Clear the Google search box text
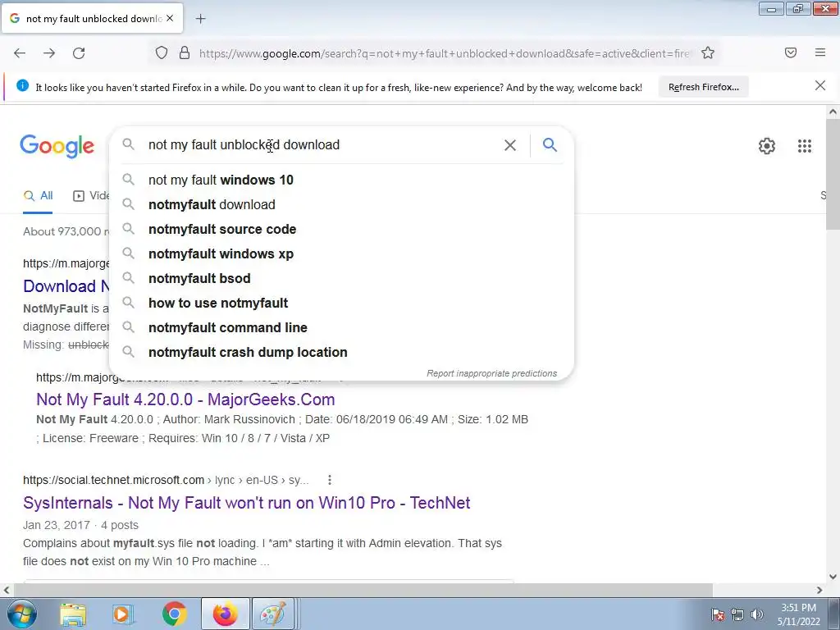The height and width of the screenshot is (630, 840). click(x=510, y=145)
